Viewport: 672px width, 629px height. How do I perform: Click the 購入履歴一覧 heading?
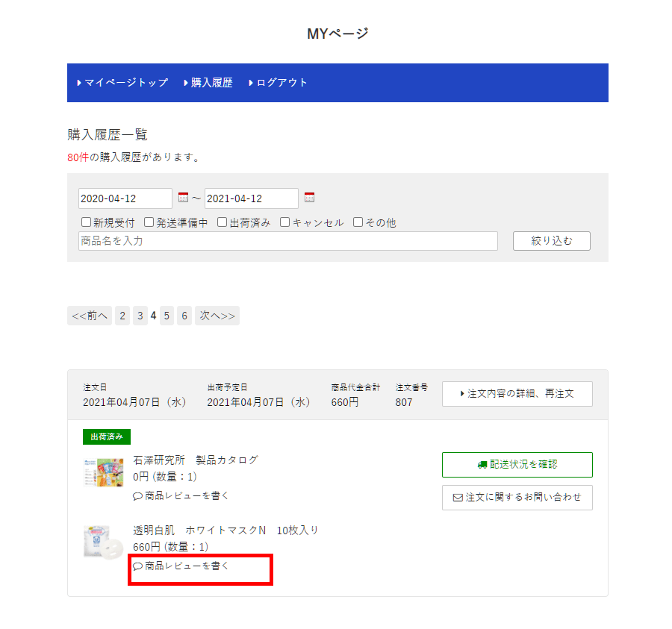pos(108,135)
